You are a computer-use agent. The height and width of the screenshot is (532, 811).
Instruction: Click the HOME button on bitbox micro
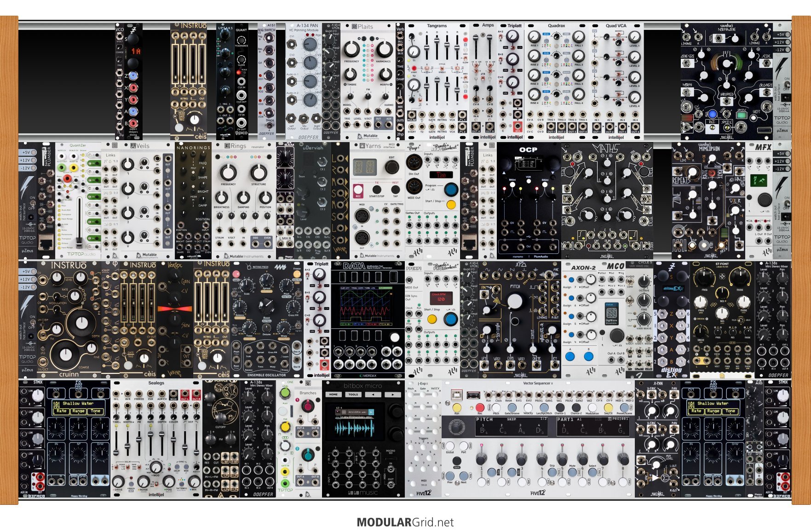pyautogui.click(x=334, y=395)
